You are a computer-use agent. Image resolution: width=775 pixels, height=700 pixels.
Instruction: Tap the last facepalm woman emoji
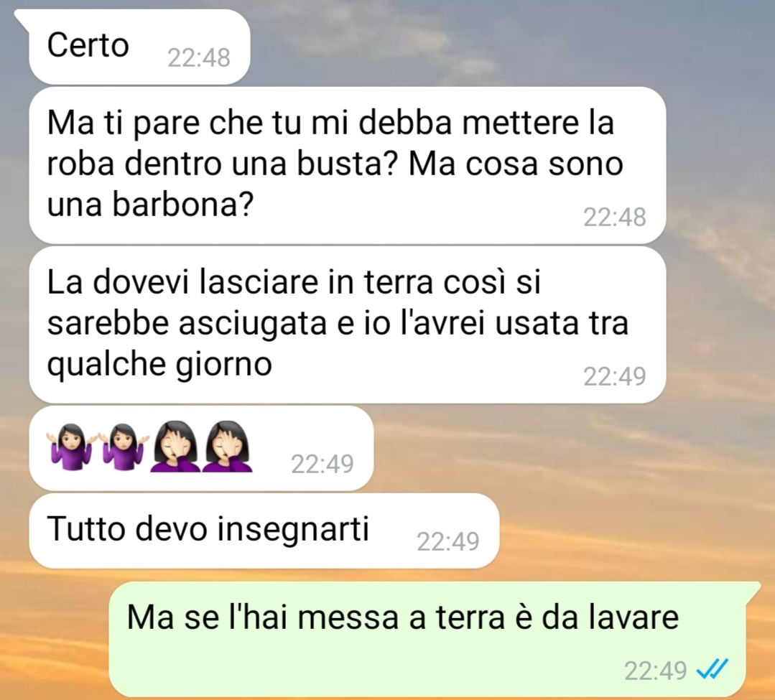point(228,446)
